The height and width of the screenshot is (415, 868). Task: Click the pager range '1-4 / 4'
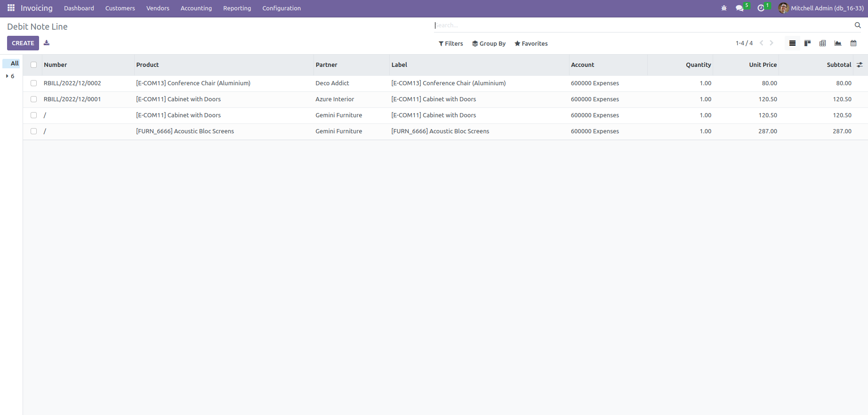(x=744, y=43)
